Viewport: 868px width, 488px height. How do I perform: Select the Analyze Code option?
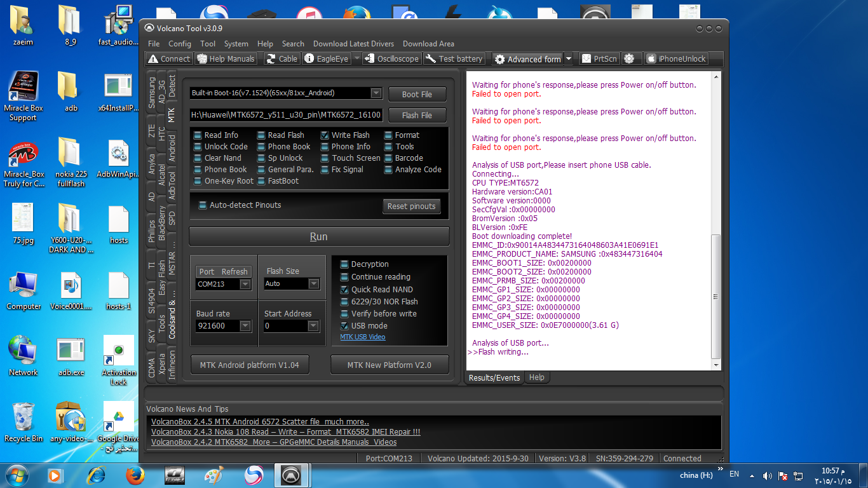click(412, 169)
